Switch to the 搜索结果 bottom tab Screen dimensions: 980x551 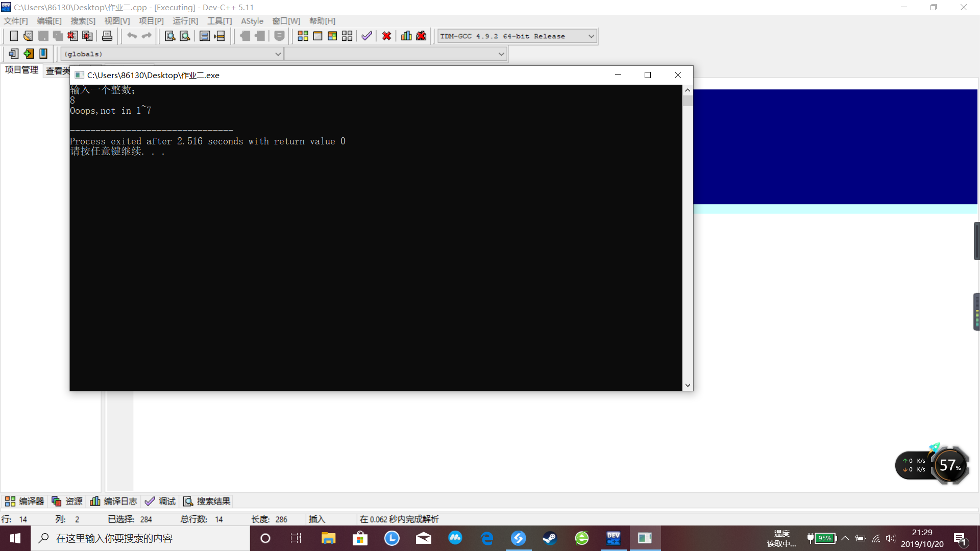click(x=207, y=501)
